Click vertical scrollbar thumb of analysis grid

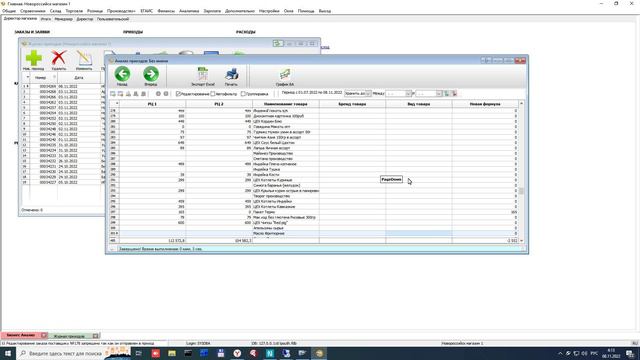pos(521,191)
